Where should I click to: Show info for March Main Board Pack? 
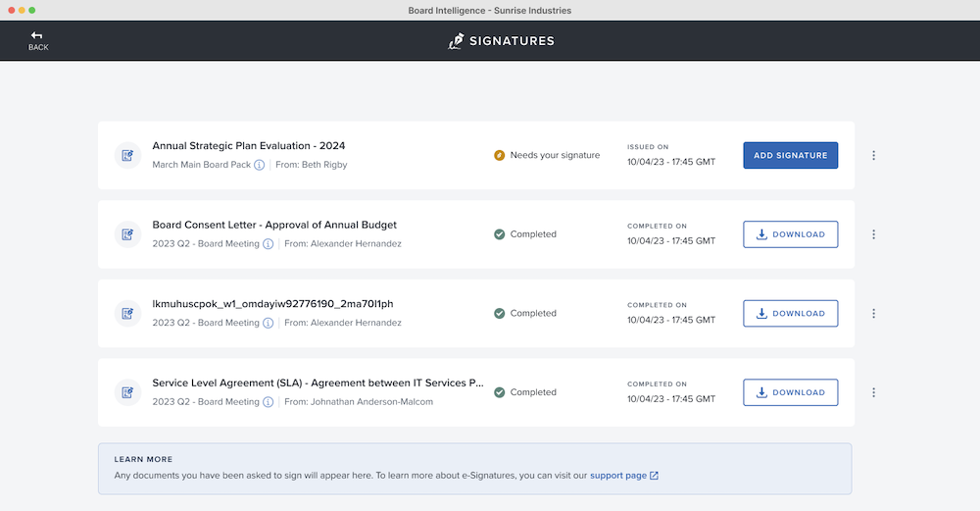tap(260, 165)
